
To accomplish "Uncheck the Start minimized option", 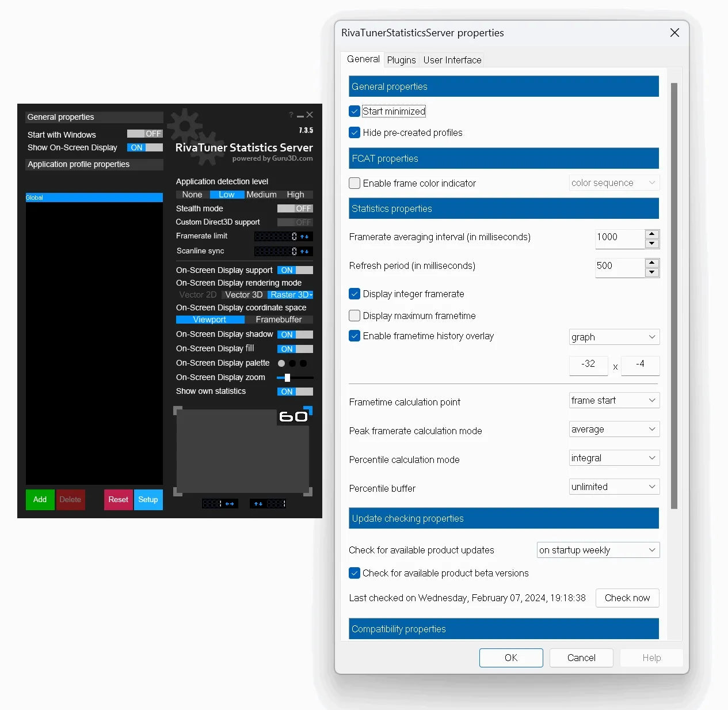I will point(355,111).
